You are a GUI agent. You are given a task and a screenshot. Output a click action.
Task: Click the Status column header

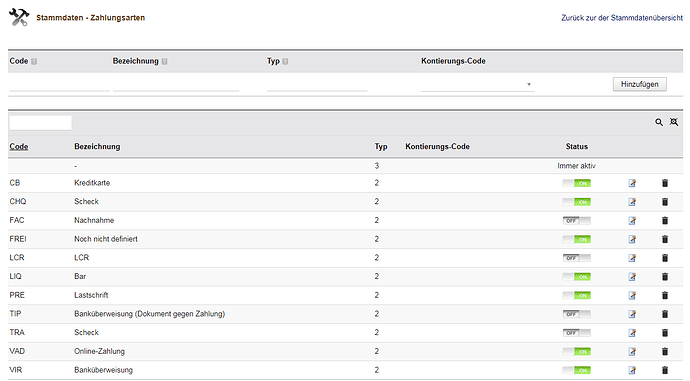pos(576,147)
